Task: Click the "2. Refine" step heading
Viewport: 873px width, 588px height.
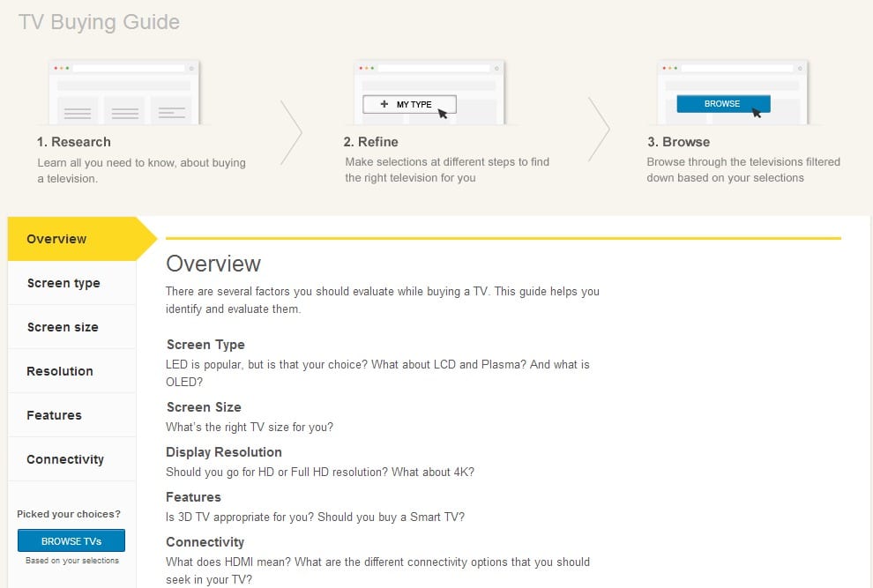Action: coord(370,142)
